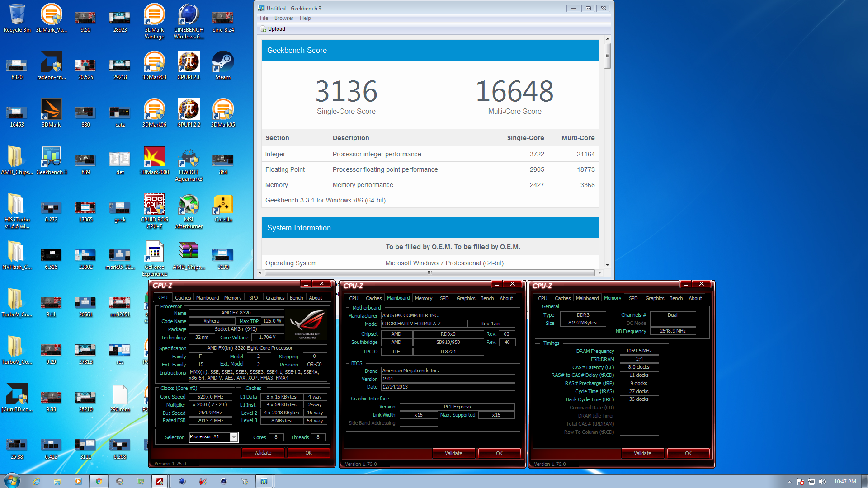The width and height of the screenshot is (868, 488).
Task: Open the 3DMark2000 desktop shortcut
Action: click(154, 160)
